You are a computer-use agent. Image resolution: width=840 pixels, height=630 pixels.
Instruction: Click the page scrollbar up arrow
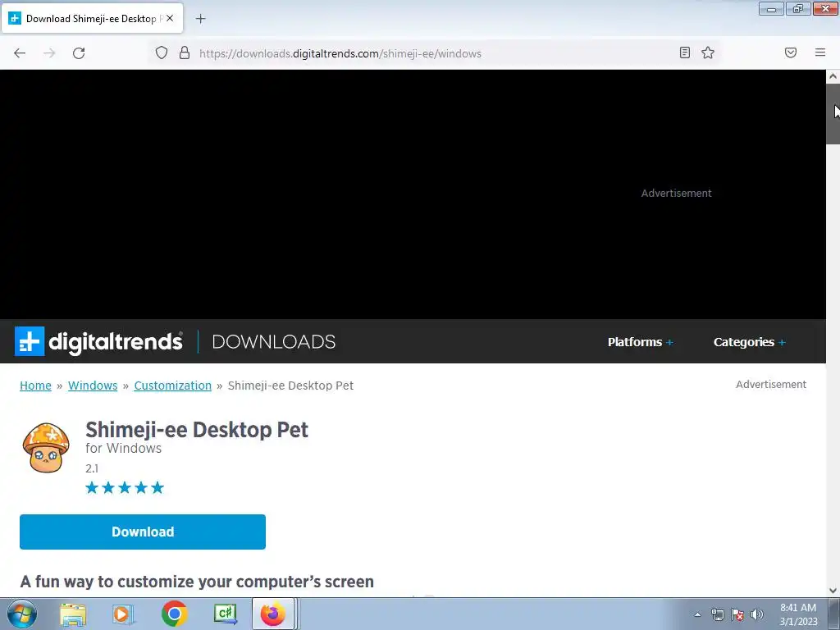pyautogui.click(x=833, y=76)
